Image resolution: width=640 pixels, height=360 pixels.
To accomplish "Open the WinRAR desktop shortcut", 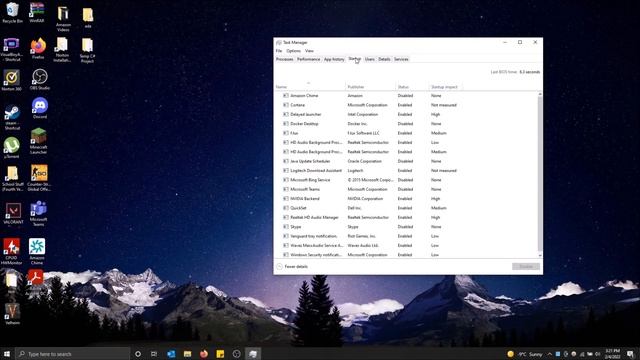I will pyautogui.click(x=37, y=13).
